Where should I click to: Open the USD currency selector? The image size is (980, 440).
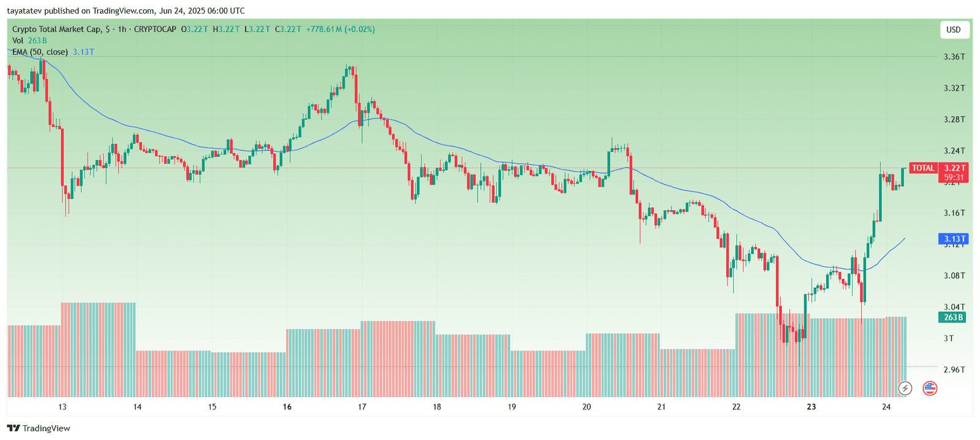[x=954, y=29]
